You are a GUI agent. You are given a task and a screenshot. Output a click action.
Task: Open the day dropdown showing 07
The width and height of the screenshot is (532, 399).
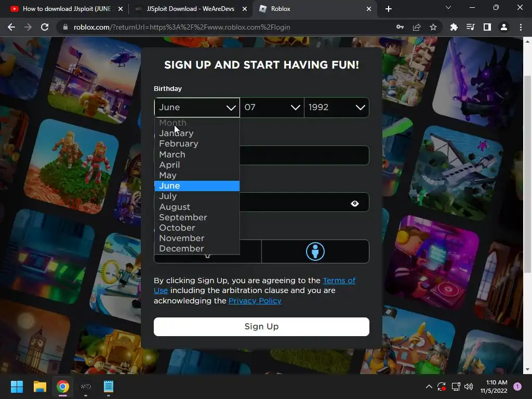272,108
